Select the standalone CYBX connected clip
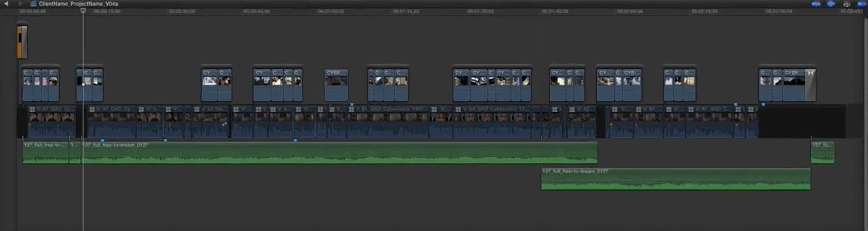Viewport: 868px width, 231px height. tap(336, 85)
